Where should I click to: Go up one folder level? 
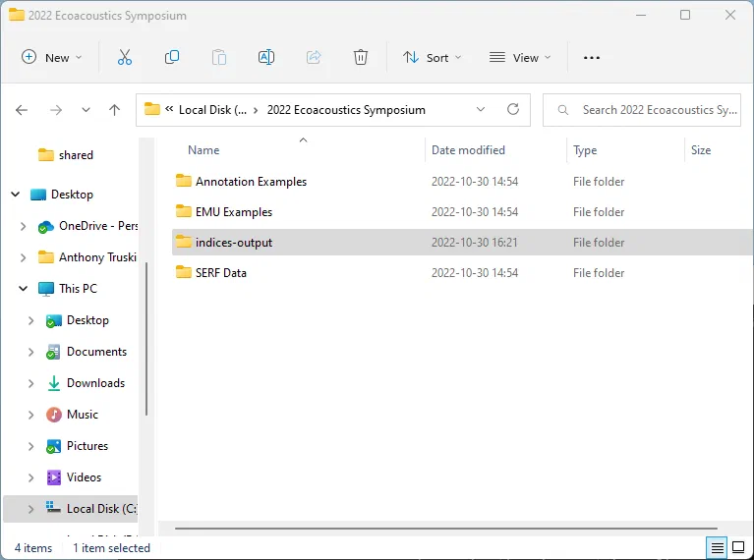tap(114, 110)
